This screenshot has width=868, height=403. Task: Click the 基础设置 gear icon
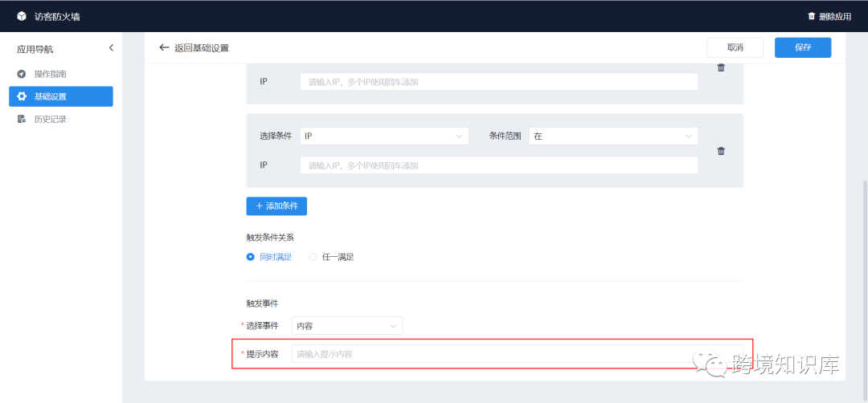pos(22,96)
